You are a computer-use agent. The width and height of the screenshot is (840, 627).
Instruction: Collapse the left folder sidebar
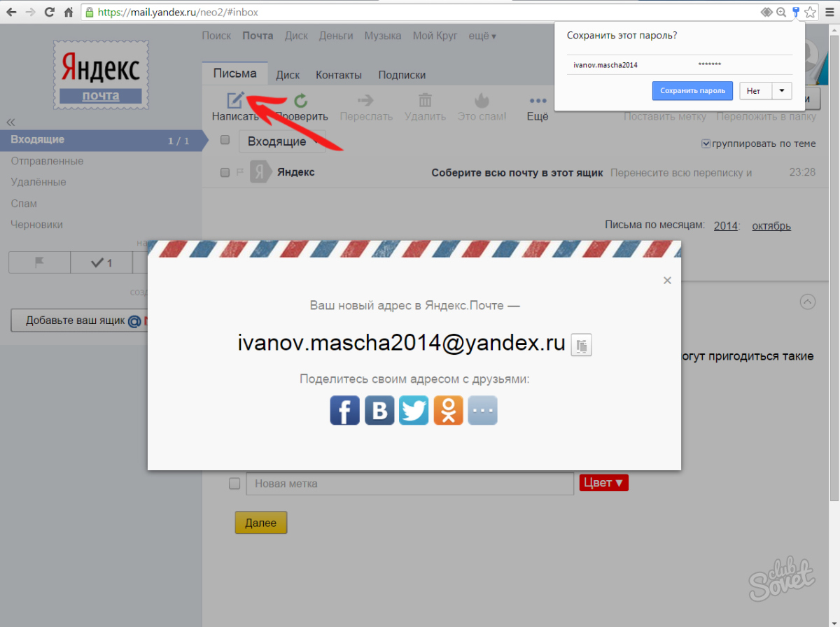(10, 121)
